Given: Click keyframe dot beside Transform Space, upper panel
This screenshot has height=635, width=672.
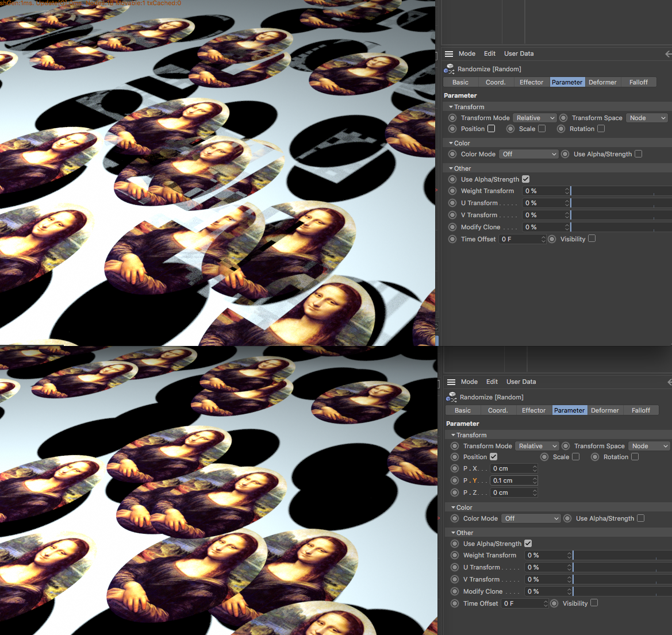Looking at the screenshot, I should pos(563,118).
